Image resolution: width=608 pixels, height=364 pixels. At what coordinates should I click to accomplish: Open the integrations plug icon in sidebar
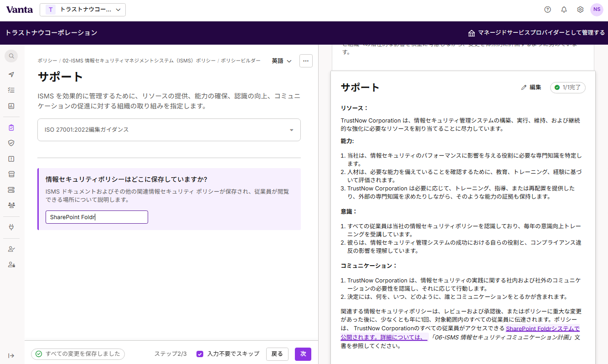point(11,227)
